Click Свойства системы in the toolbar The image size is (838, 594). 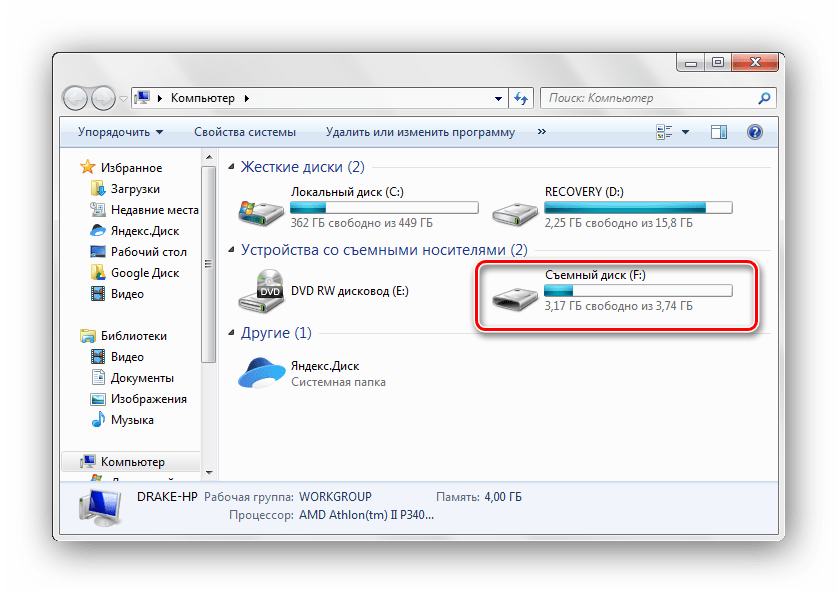coord(245,132)
